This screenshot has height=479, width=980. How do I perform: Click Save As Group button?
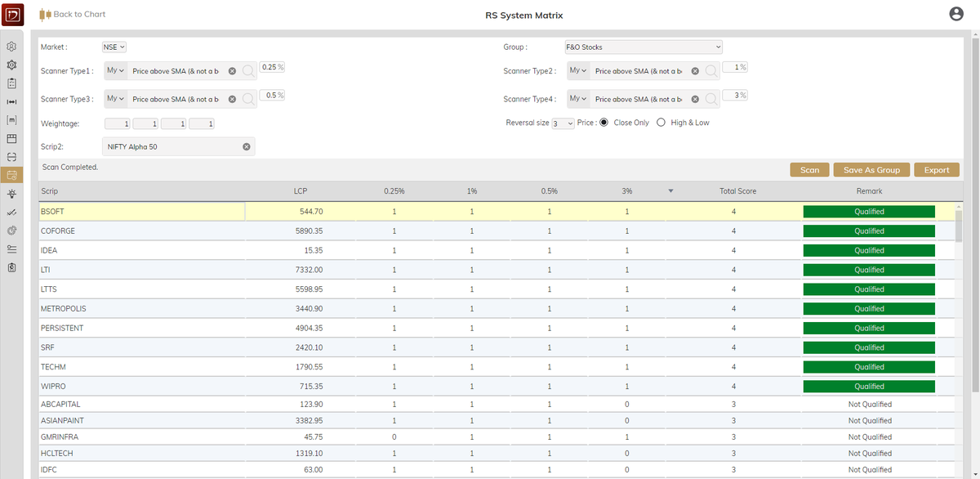point(871,170)
